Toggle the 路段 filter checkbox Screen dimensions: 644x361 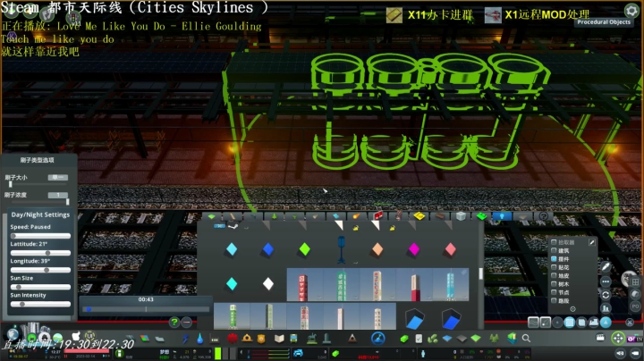(x=554, y=301)
